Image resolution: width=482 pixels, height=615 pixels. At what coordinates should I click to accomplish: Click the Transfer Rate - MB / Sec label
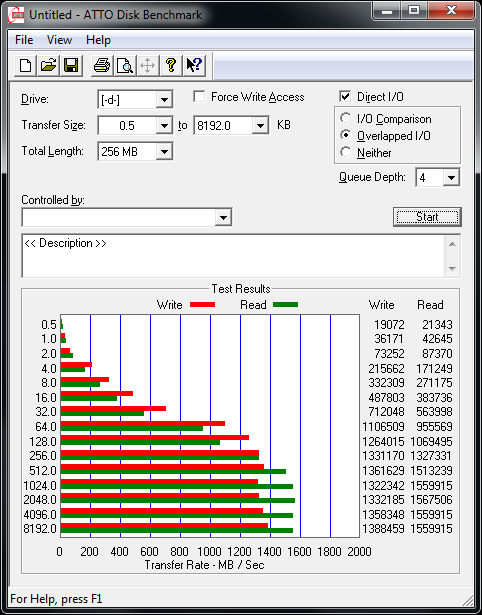(204, 565)
